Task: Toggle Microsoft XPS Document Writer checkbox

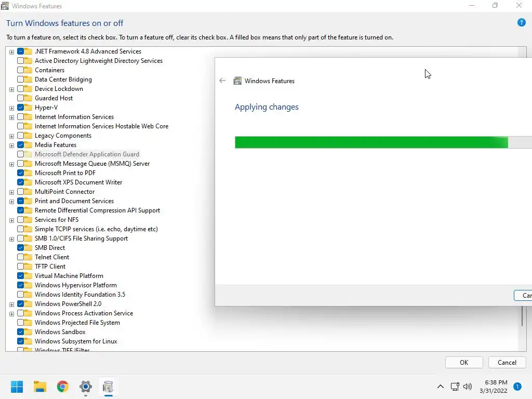Action: point(20,182)
